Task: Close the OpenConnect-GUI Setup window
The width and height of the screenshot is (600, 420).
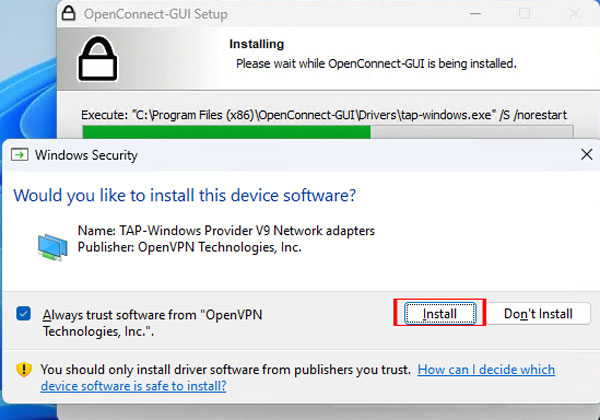Action: tap(571, 15)
